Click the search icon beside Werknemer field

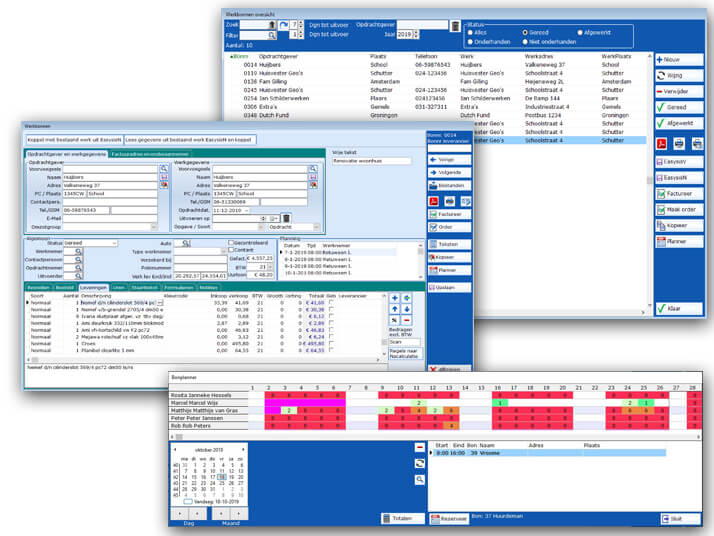(x=77, y=253)
